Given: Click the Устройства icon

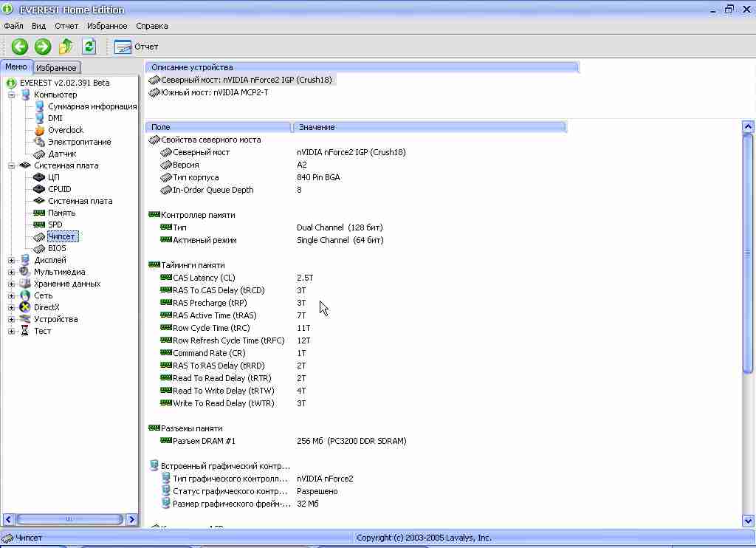Looking at the screenshot, I should click(x=24, y=319).
